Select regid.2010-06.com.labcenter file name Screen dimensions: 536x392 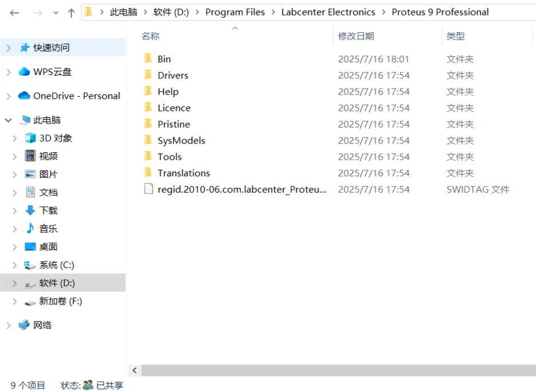tap(242, 189)
